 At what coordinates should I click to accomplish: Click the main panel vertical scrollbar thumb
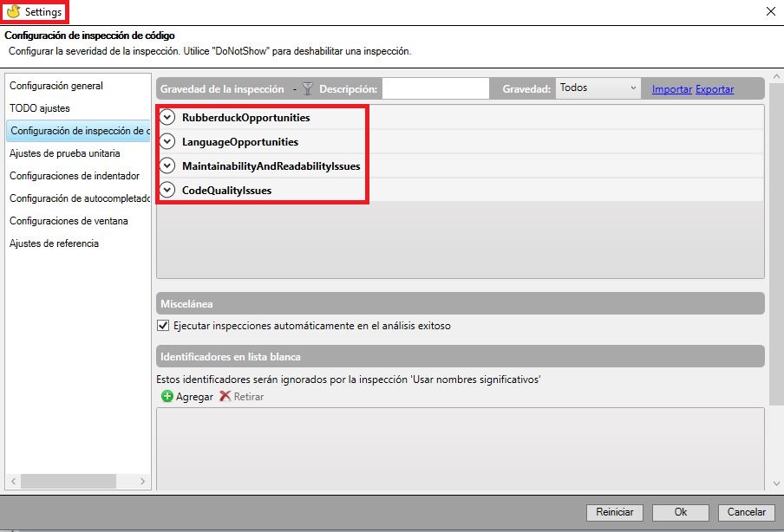click(x=776, y=244)
